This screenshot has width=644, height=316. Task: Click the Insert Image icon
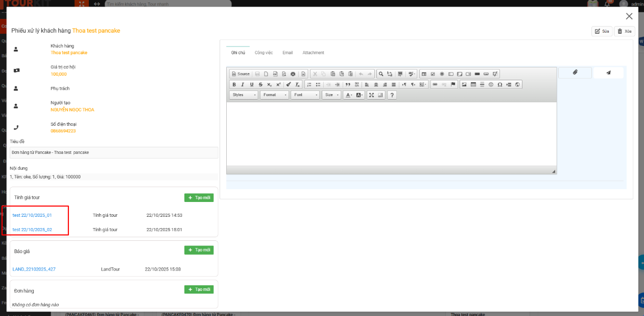pos(463,84)
